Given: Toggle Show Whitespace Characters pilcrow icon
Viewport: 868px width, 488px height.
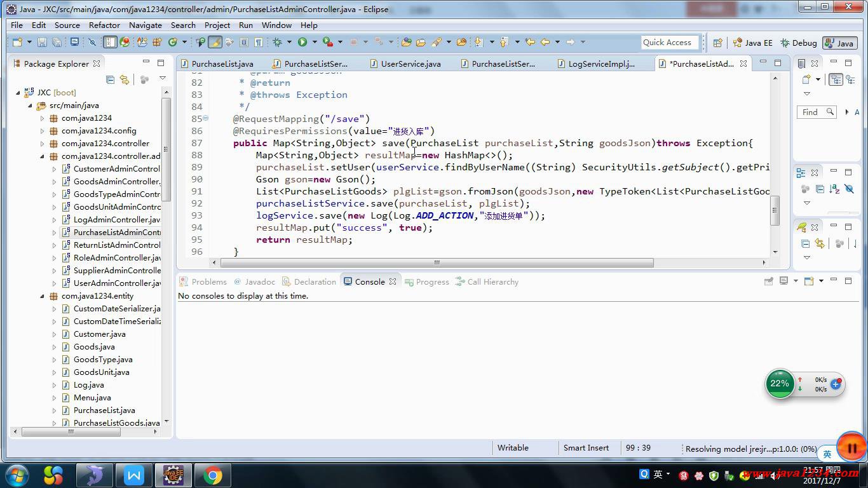Looking at the screenshot, I should 259,43.
